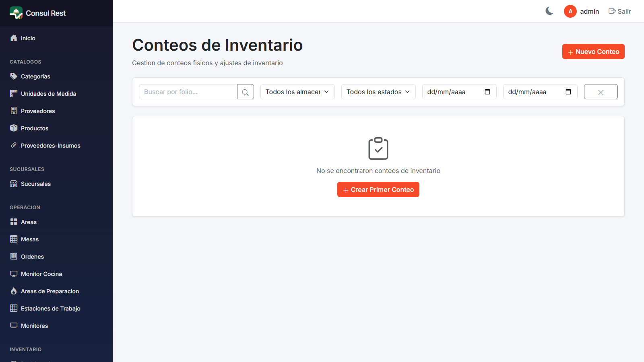The width and height of the screenshot is (644, 362).
Task: Click the search magnifier button
Action: click(246, 92)
